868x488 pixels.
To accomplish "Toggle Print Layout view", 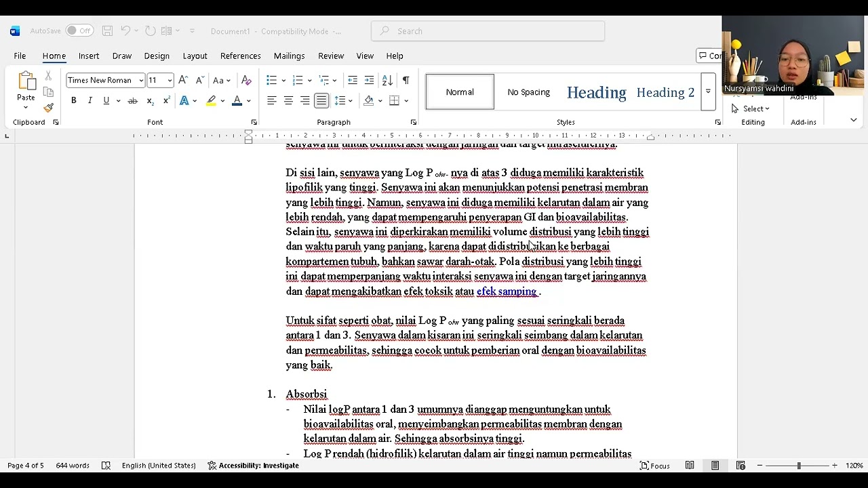I will click(x=715, y=466).
